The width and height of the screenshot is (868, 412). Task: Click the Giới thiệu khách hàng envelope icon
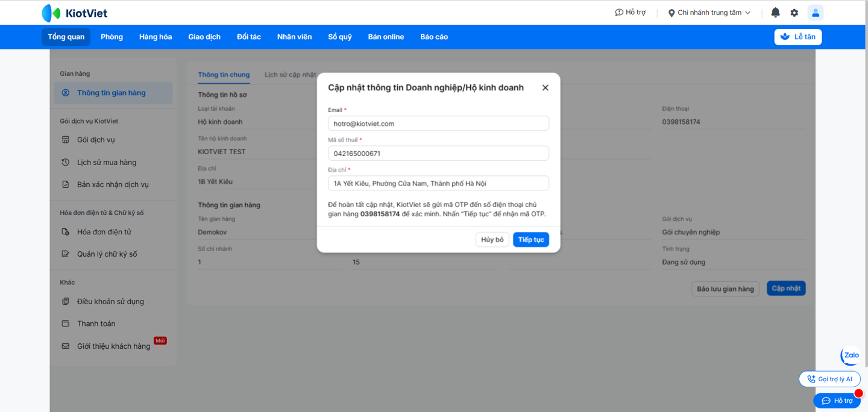(66, 346)
